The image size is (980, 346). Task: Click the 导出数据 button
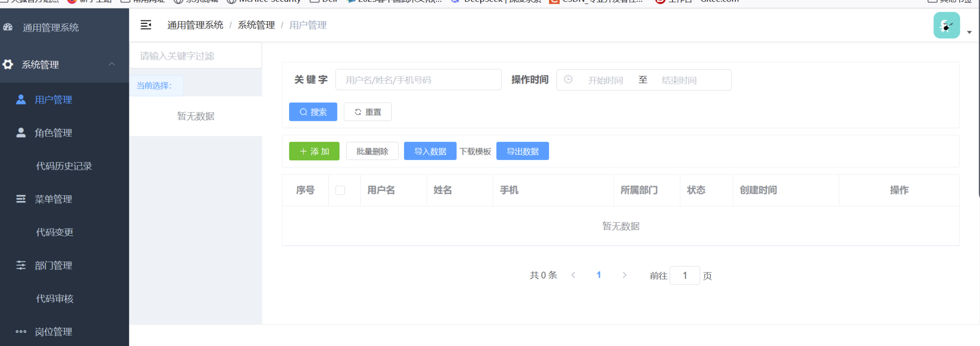pyautogui.click(x=522, y=151)
